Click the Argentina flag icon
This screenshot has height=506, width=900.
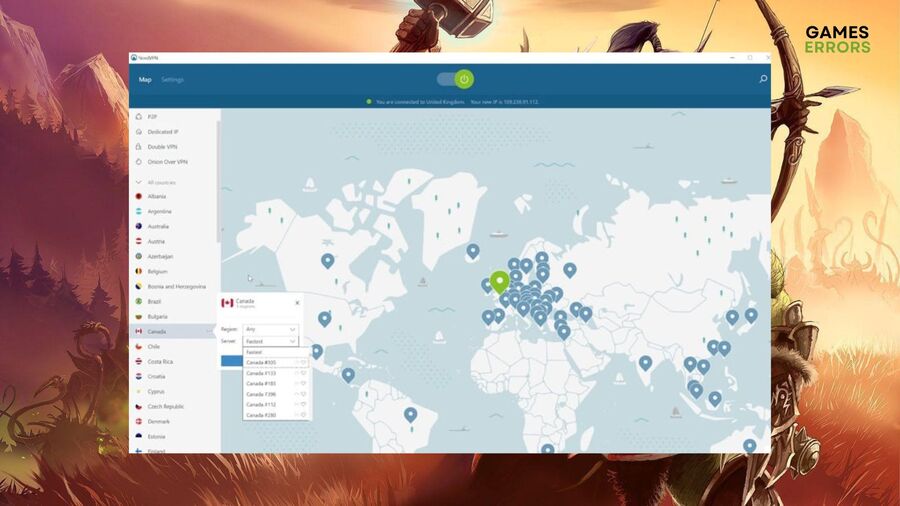138,211
